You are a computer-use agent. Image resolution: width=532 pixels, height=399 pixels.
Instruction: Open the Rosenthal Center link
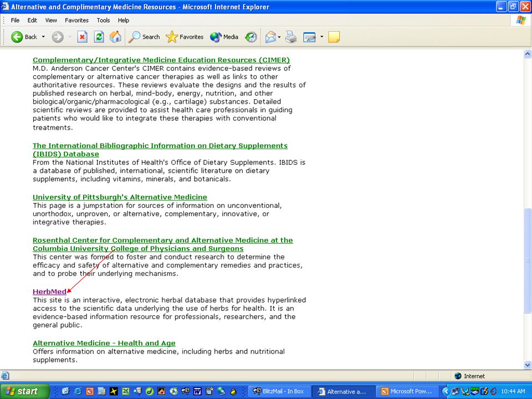(162, 244)
